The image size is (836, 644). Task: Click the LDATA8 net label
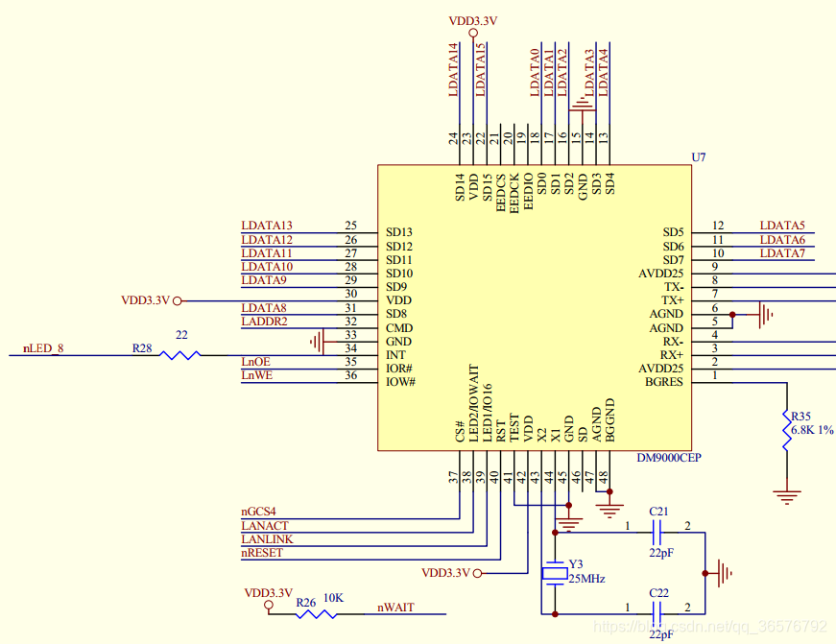264,308
